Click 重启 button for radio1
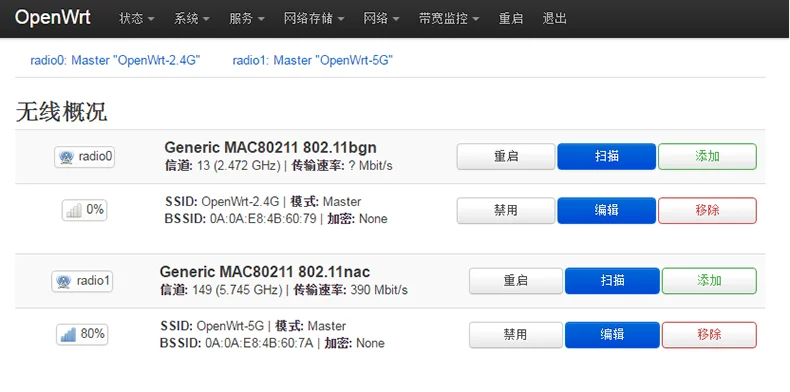The height and width of the screenshot is (392, 790). (516, 281)
